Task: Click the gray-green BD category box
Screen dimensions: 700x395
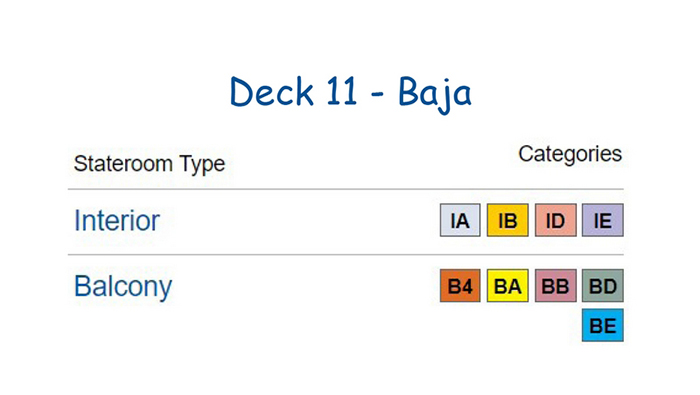Action: tap(603, 286)
